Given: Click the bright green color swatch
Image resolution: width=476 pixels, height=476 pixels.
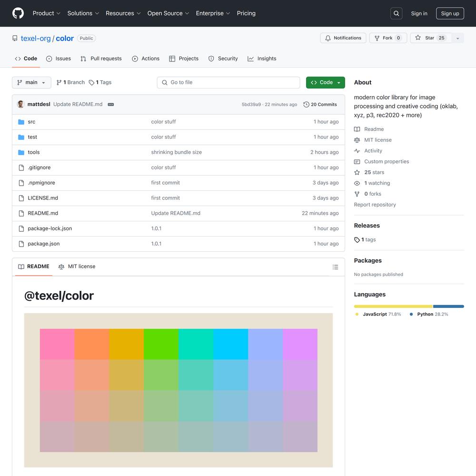Looking at the screenshot, I should [x=161, y=344].
